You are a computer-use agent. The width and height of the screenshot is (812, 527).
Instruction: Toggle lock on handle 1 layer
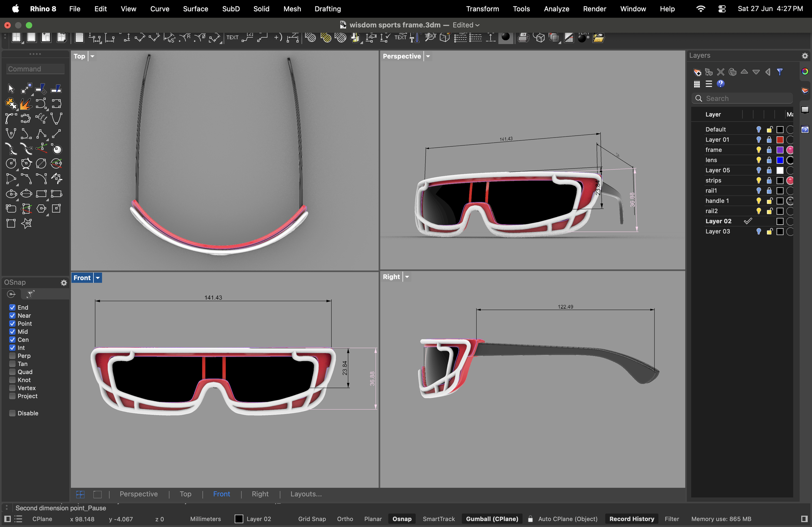(769, 201)
